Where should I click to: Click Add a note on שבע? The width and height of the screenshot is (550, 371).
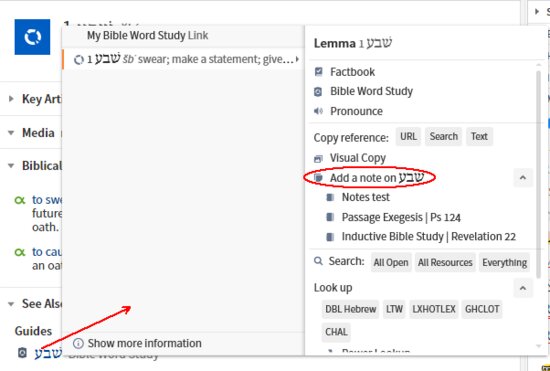click(377, 178)
